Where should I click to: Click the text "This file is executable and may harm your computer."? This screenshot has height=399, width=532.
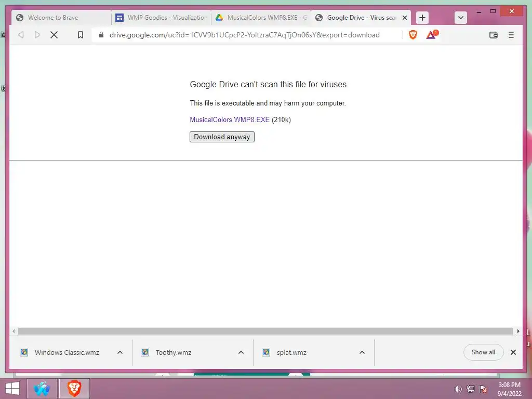point(268,103)
